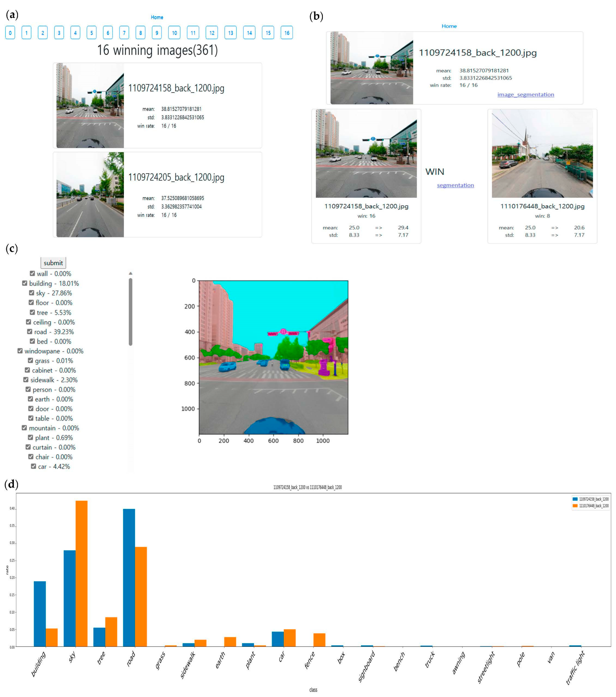Click the Home link above page numbers

[157, 17]
